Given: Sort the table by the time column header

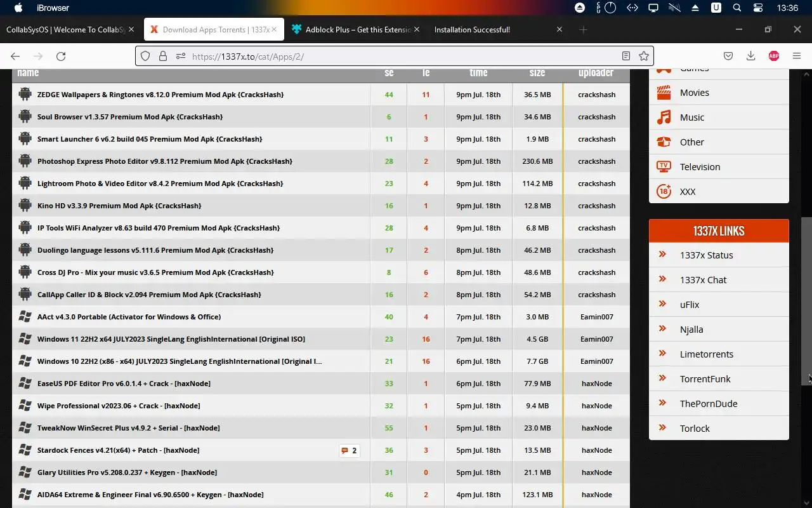Looking at the screenshot, I should [x=478, y=72].
